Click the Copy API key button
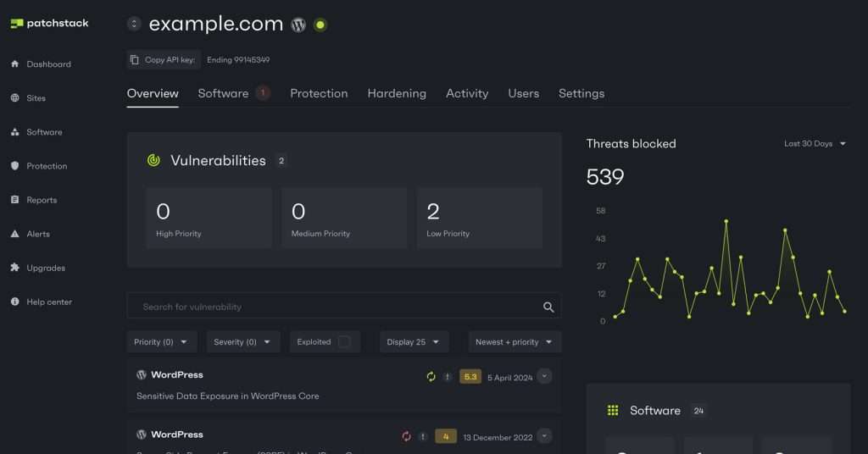Screen dimensions: 868x454 164,60
